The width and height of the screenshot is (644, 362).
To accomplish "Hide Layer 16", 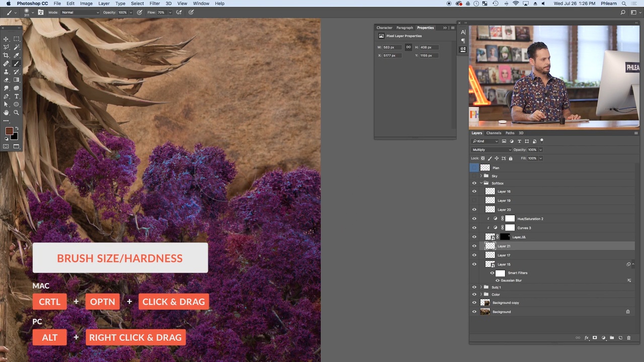I will point(474,192).
